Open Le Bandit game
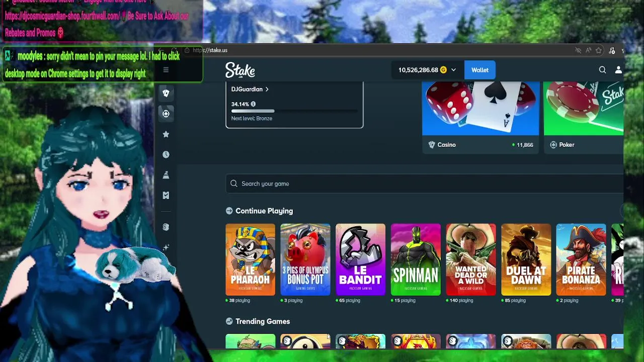 click(x=360, y=259)
